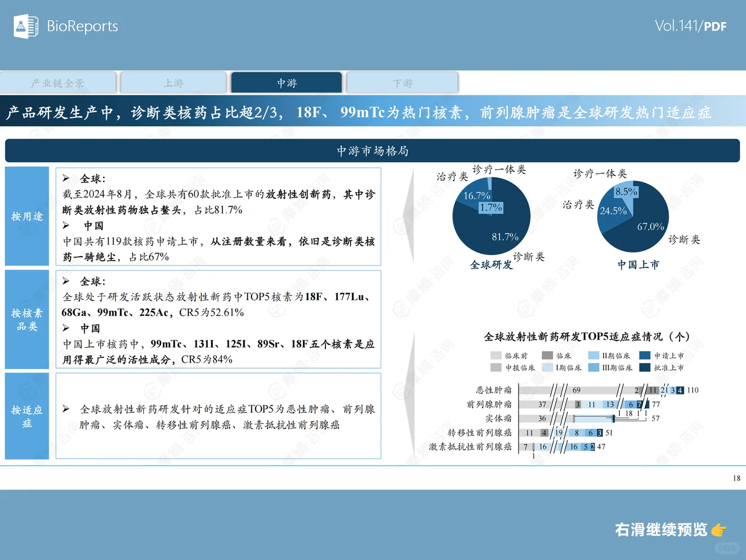Click the 右滑继续预览 prompt

tap(661, 530)
